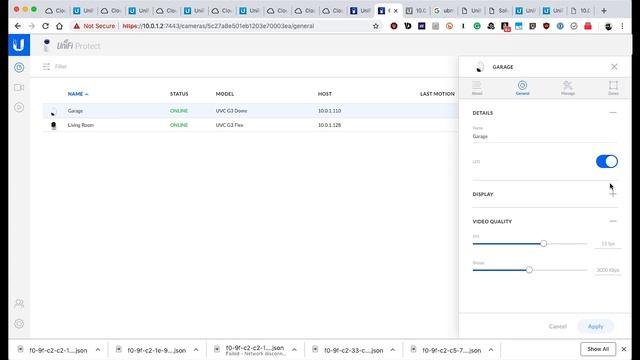The image size is (640, 360).
Task: Open menu for failed f0-9f-c2-c2-1 download
Action: click(x=294, y=350)
